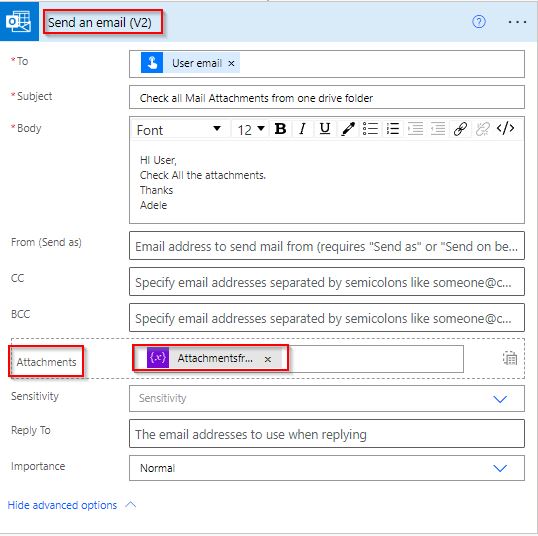Click the Sensitivity label
Image resolution: width=538 pixels, height=536 pixels.
point(35,396)
